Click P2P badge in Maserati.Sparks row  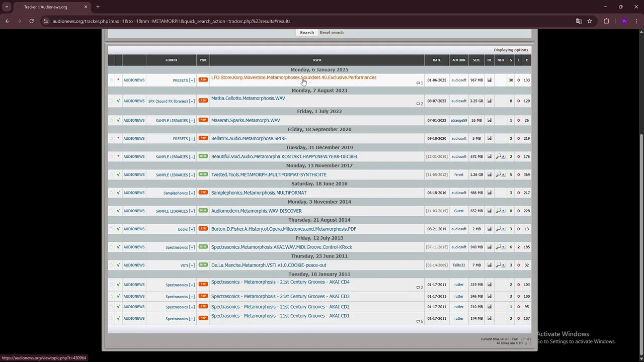click(203, 120)
